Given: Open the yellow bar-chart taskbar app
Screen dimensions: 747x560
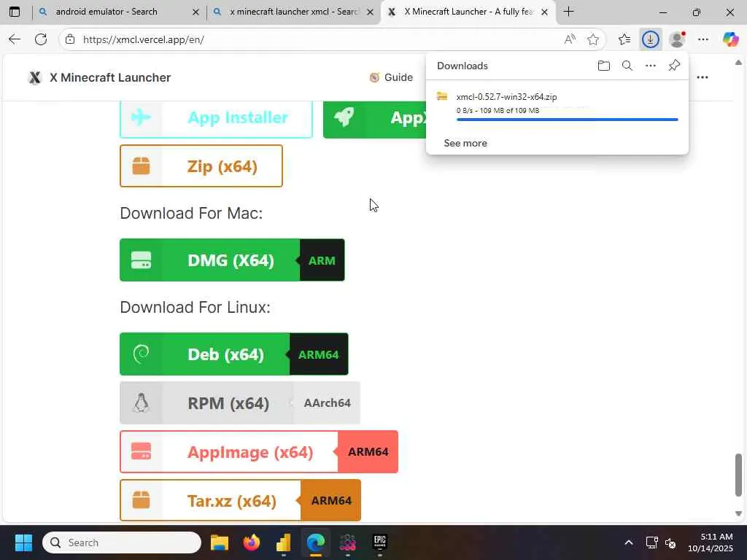Looking at the screenshot, I should [284, 542].
